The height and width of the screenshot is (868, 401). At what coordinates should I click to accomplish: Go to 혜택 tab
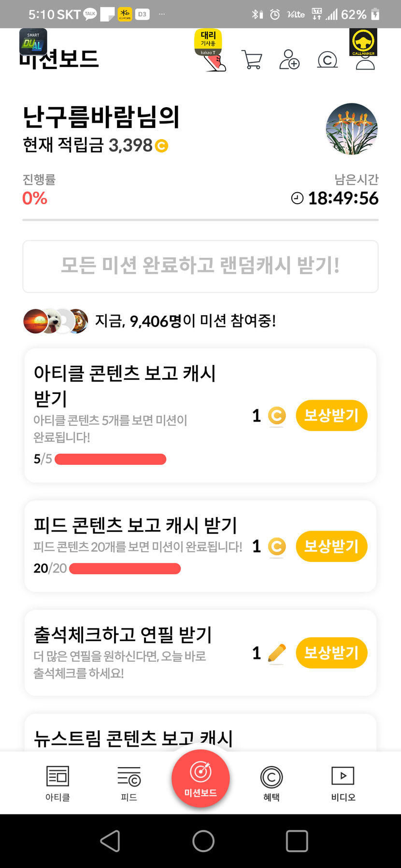pos(272,783)
